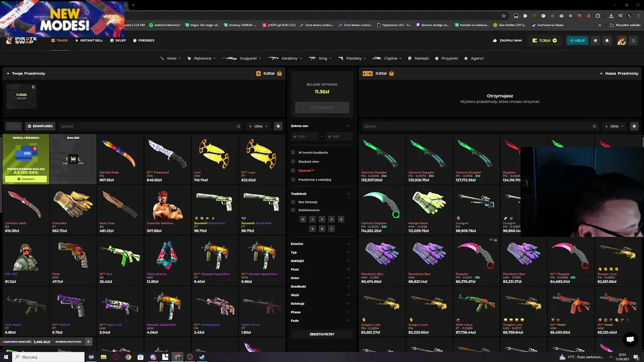Select the Melondrama item
Image resolution: width=644 pixels, height=362 pixels.
coord(167,260)
